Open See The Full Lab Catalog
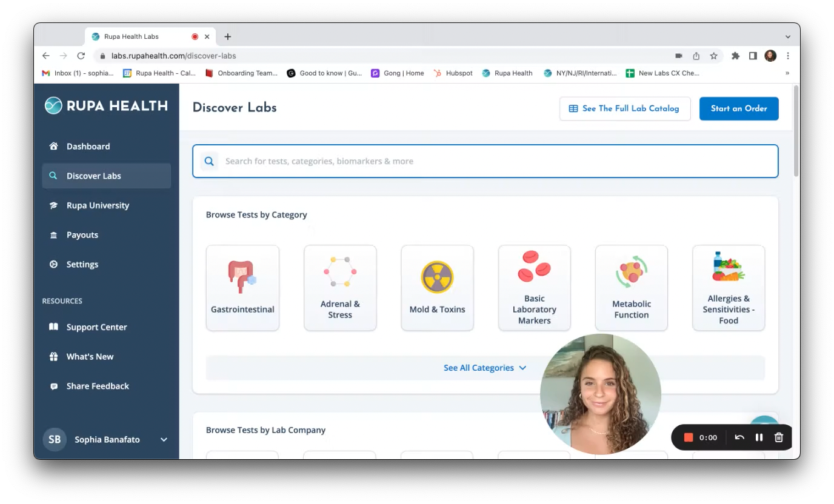This screenshot has height=504, width=834. tap(625, 108)
